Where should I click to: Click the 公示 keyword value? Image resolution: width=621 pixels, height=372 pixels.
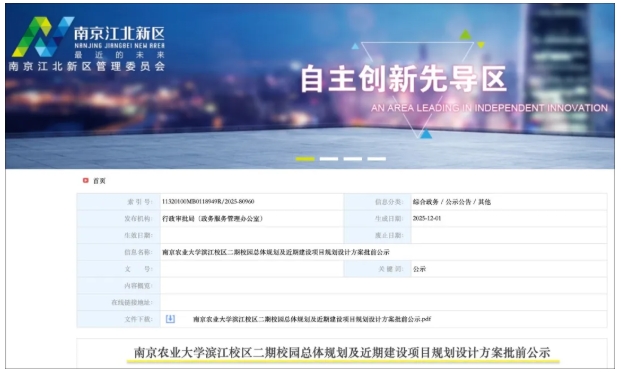coord(419,269)
